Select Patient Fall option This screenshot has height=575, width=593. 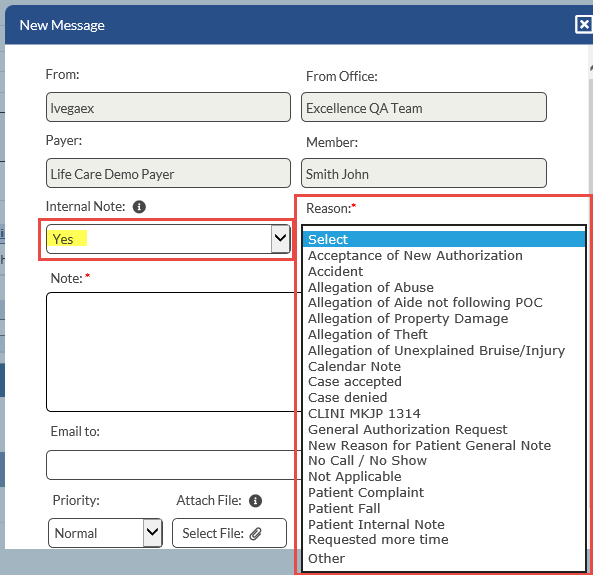pyautogui.click(x=444, y=508)
